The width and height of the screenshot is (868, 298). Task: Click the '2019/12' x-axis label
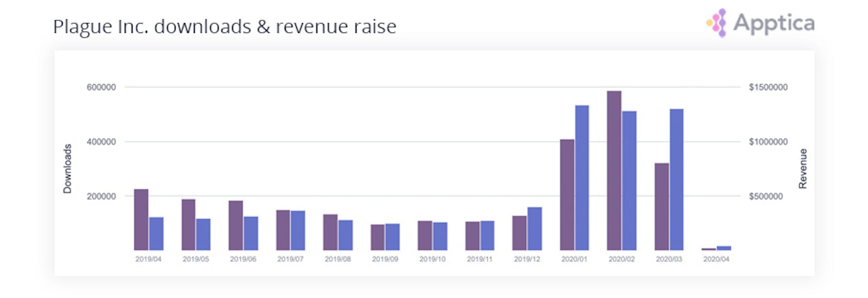(x=527, y=259)
